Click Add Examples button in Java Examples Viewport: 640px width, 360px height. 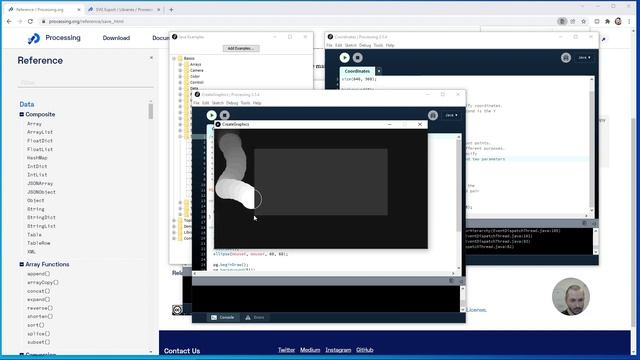(241, 48)
